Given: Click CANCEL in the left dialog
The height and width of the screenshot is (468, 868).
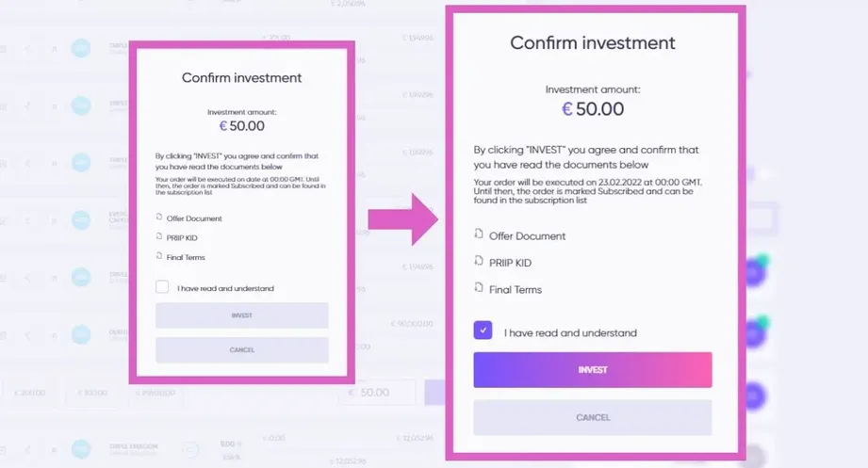Looking at the screenshot, I should pyautogui.click(x=242, y=349).
